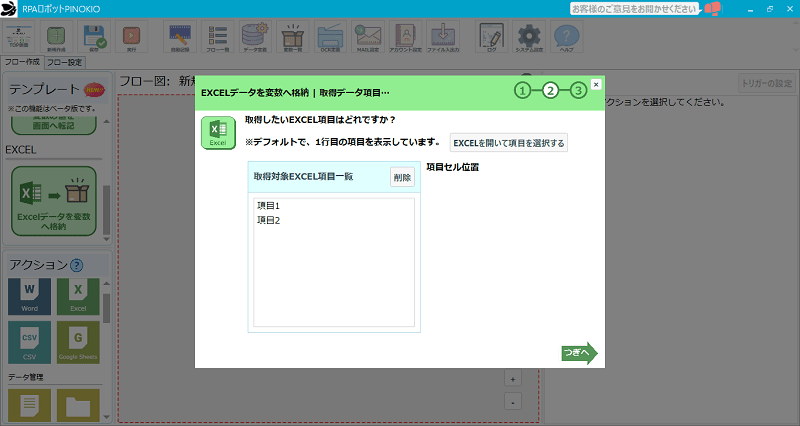800x426 pixels.
Task: Click the partially visible 画面へ転記 template
Action: click(x=54, y=126)
